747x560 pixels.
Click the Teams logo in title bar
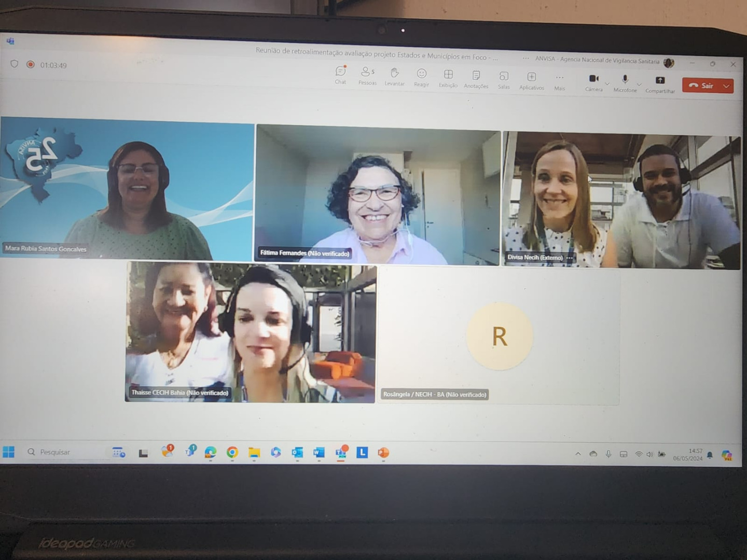10,41
